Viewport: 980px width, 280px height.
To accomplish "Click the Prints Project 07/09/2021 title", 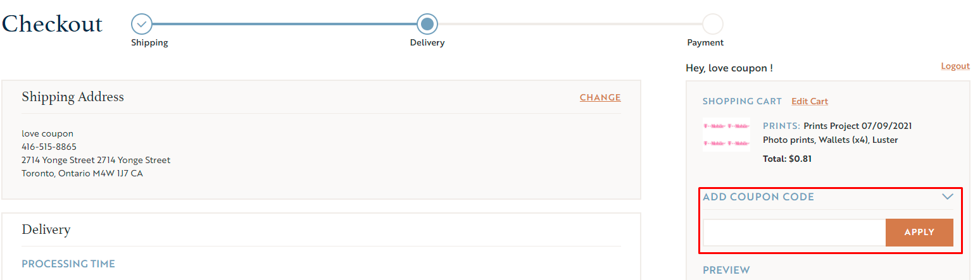I will 857,126.
